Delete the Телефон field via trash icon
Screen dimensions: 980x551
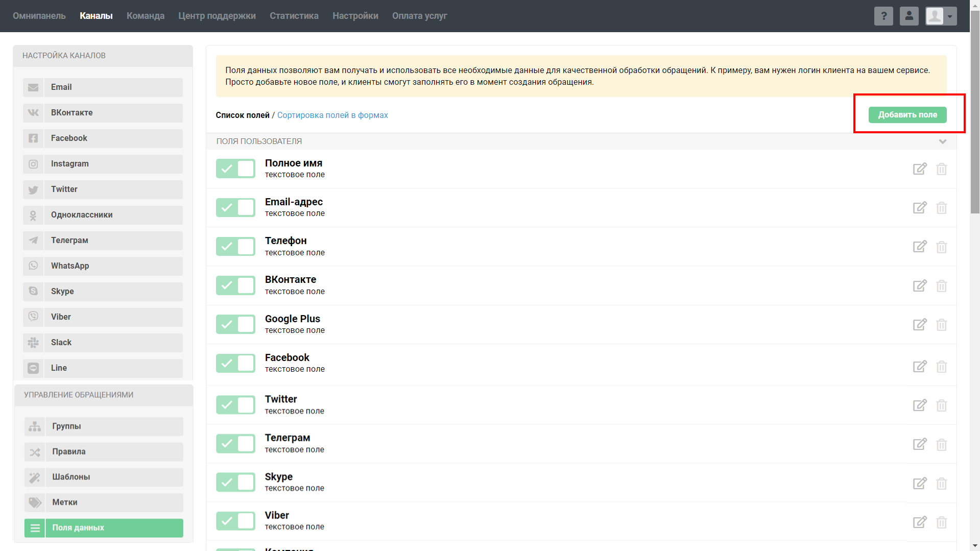[941, 247]
